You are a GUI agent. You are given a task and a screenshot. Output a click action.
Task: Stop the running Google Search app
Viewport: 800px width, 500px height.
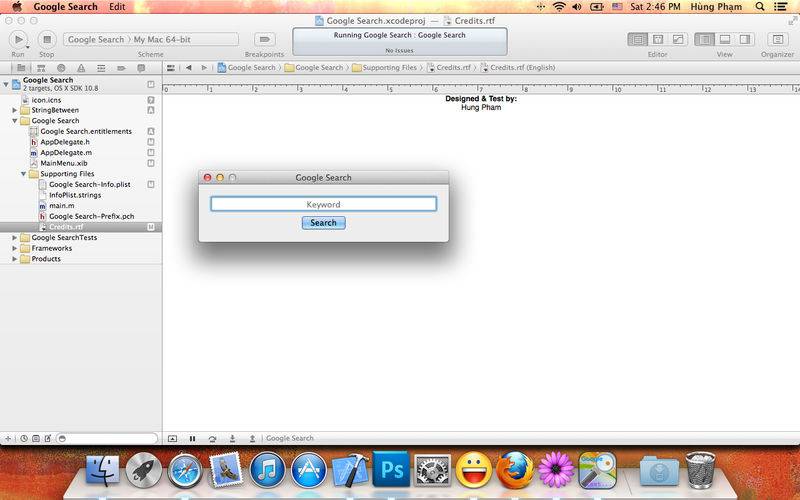47,39
